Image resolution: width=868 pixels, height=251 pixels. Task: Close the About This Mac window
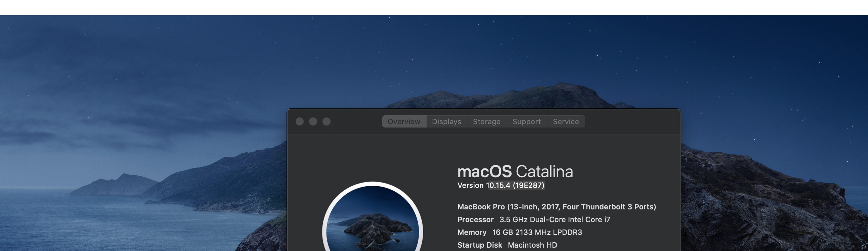pyautogui.click(x=300, y=121)
